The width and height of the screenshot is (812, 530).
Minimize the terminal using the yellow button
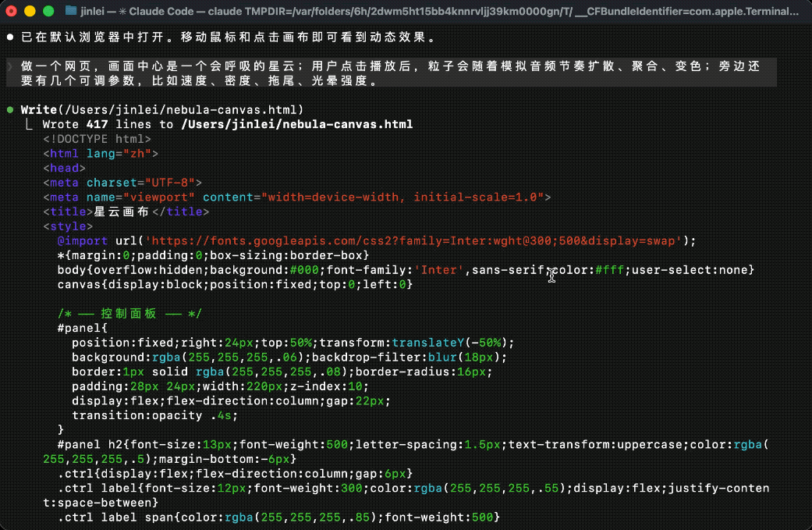(30, 11)
